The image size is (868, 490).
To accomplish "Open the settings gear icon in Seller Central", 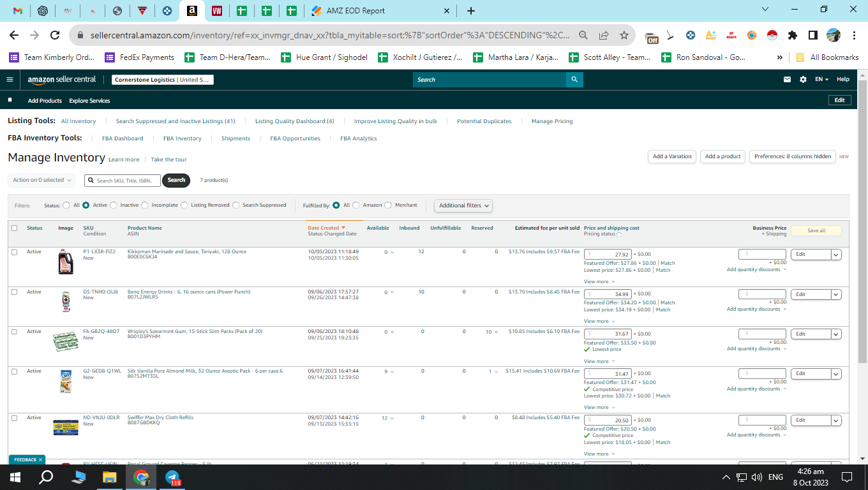I will (803, 80).
